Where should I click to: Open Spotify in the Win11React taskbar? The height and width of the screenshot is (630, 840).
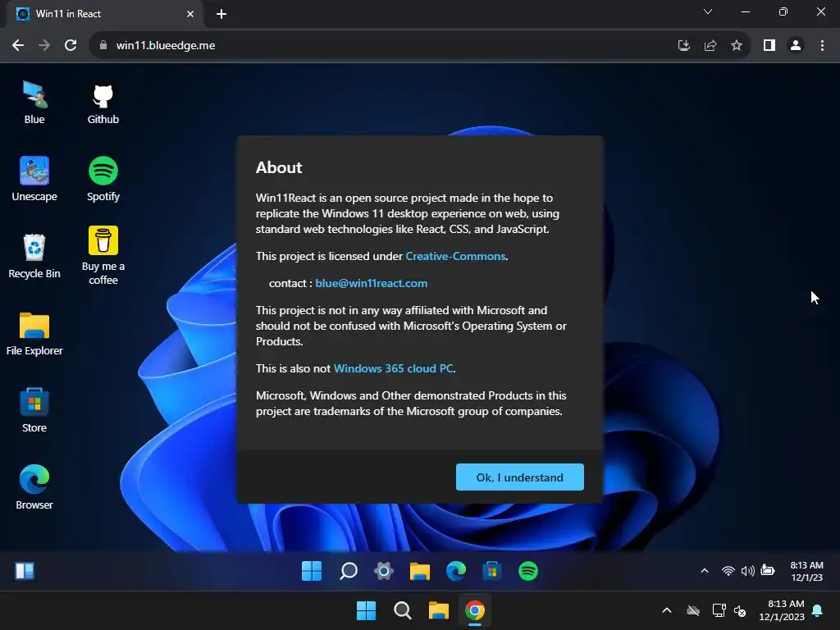[528, 571]
